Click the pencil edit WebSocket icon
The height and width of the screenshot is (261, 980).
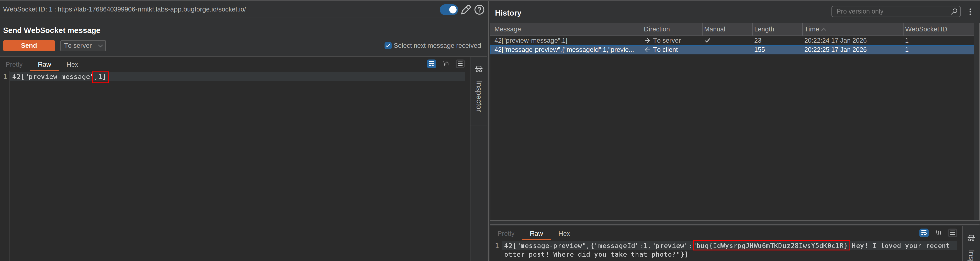pyautogui.click(x=466, y=10)
